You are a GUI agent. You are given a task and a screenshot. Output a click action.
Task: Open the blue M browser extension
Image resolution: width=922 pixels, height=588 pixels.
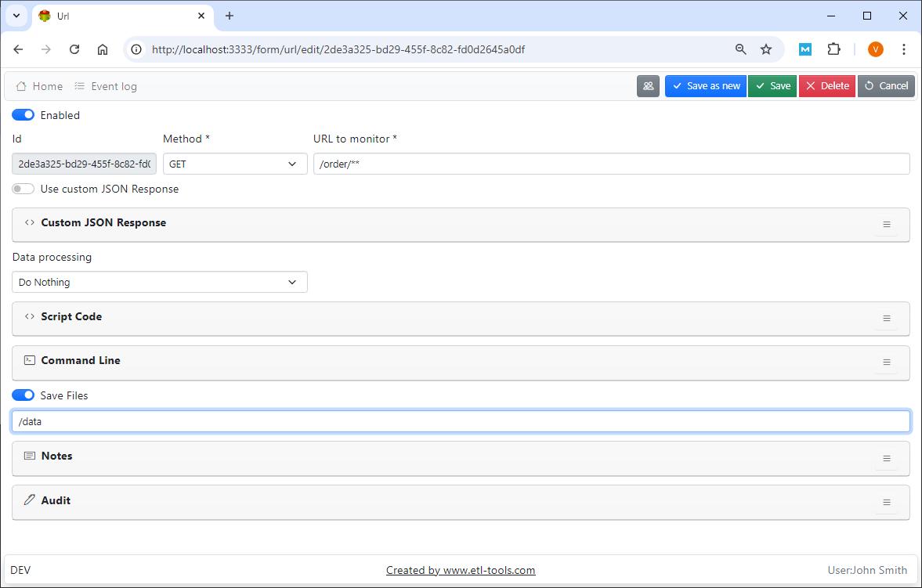click(x=805, y=49)
